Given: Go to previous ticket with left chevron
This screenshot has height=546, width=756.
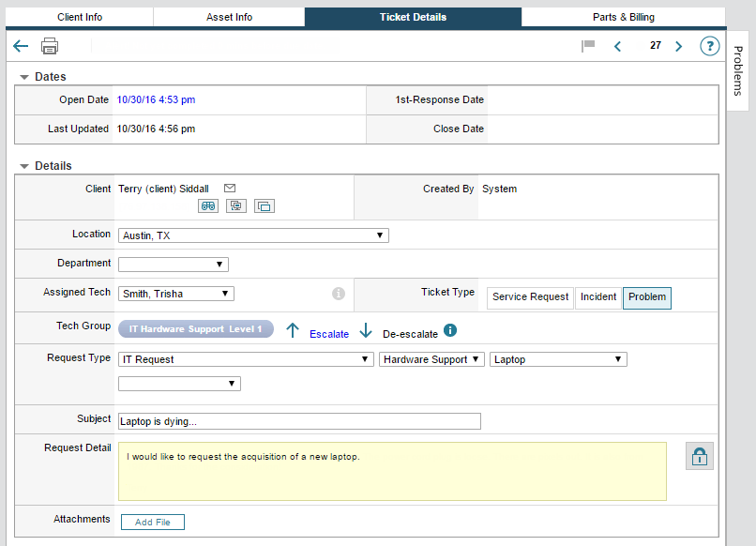Looking at the screenshot, I should pos(617,46).
